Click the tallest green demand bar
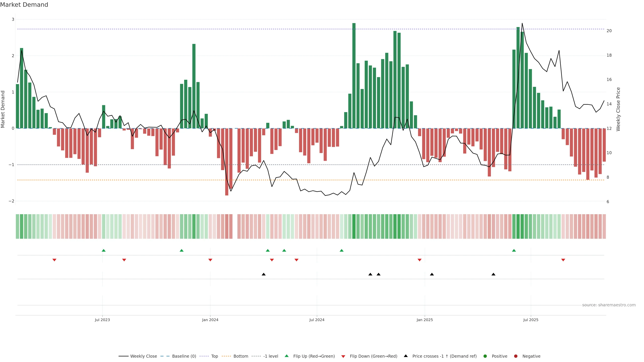The image size is (644, 362). pos(354,75)
